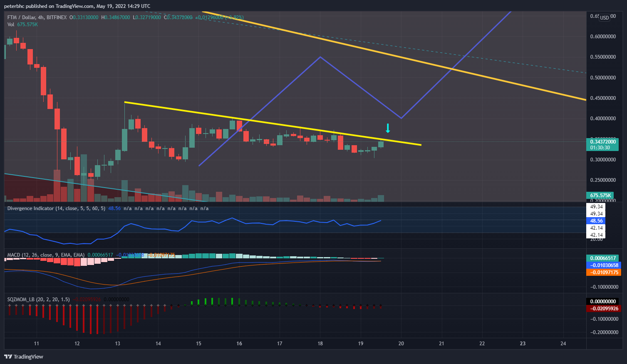Click the low value L0.32719000 in header
627x364 pixels.
[x=147, y=17]
